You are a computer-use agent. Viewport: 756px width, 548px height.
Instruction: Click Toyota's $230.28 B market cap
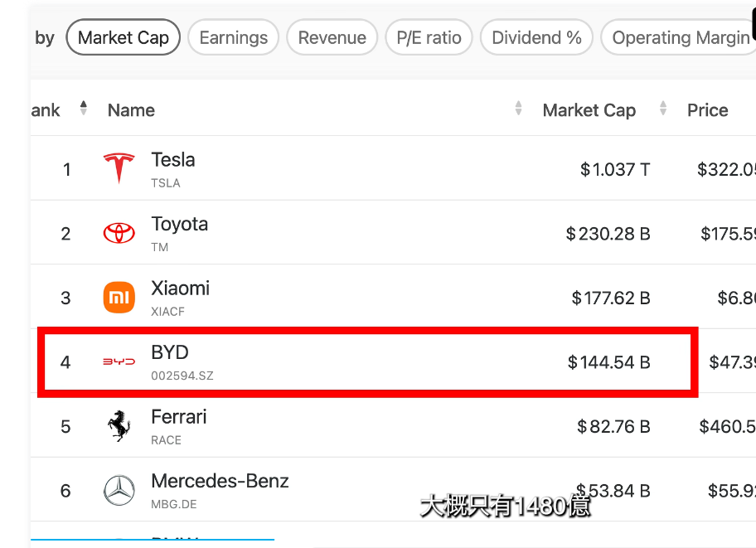click(608, 234)
